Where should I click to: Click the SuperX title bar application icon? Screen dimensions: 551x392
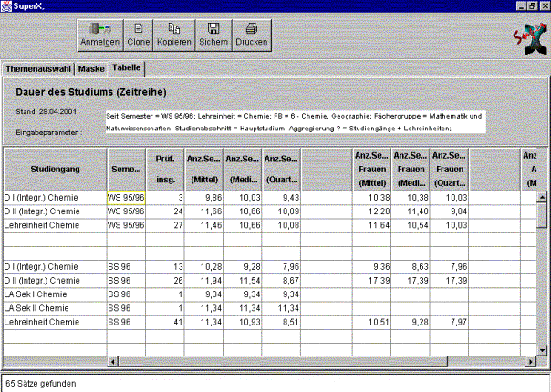click(7, 5)
